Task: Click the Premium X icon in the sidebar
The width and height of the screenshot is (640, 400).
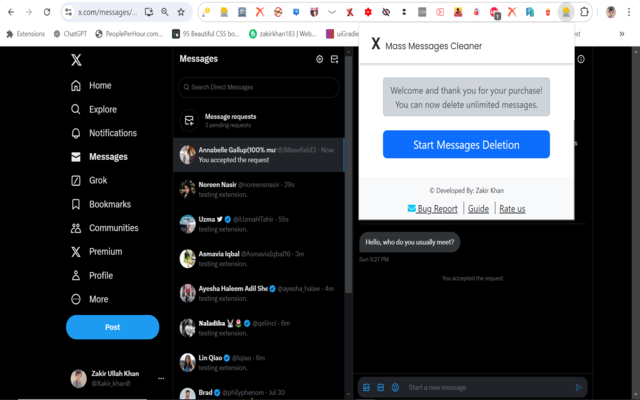Action: coord(76,252)
